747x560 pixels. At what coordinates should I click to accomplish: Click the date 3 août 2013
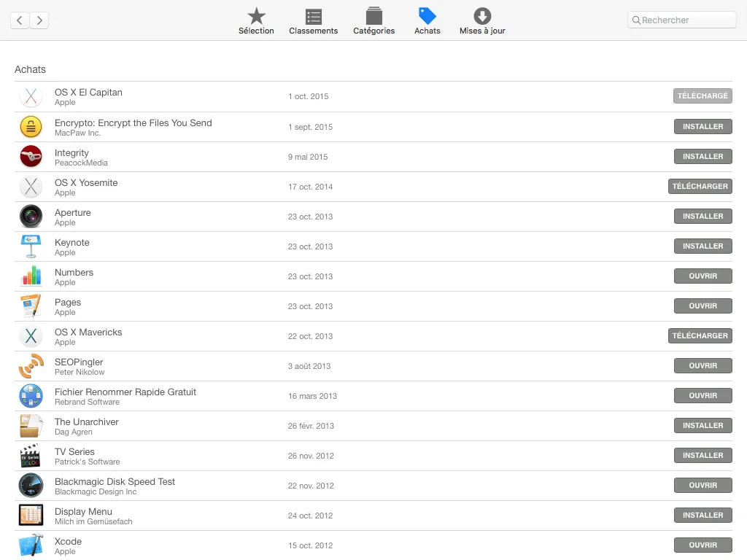[x=309, y=366]
